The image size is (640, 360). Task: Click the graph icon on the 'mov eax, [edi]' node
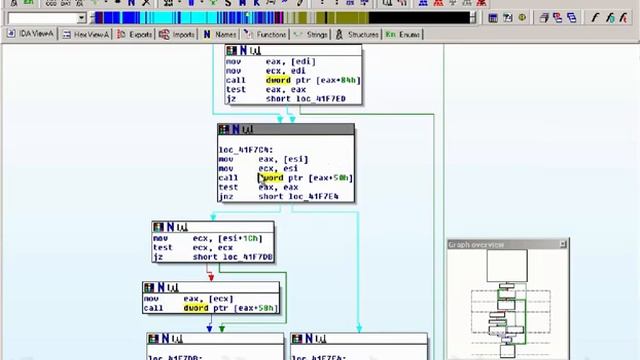pyautogui.click(x=255, y=51)
